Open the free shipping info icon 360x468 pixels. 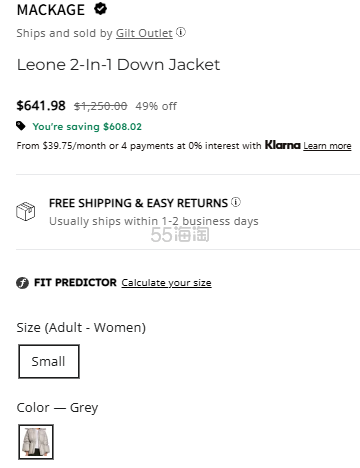236,202
